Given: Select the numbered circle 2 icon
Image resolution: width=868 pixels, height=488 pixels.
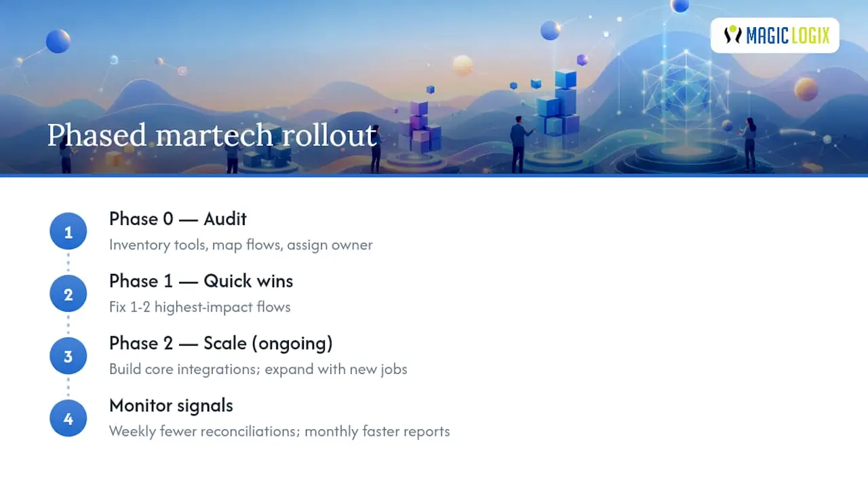Looking at the screenshot, I should [x=68, y=294].
